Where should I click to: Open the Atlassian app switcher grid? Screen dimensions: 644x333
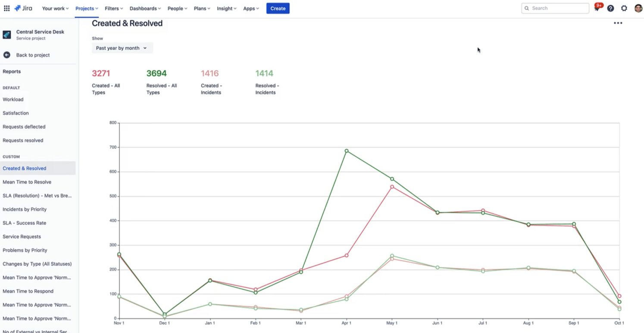click(6, 8)
